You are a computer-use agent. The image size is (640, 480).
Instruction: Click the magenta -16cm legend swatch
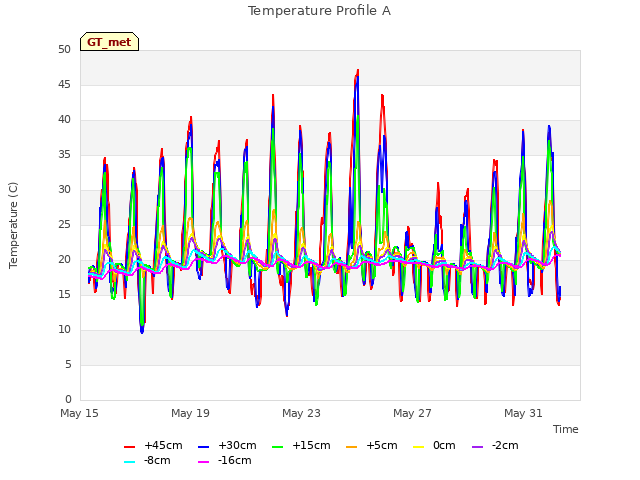pyautogui.click(x=204, y=462)
